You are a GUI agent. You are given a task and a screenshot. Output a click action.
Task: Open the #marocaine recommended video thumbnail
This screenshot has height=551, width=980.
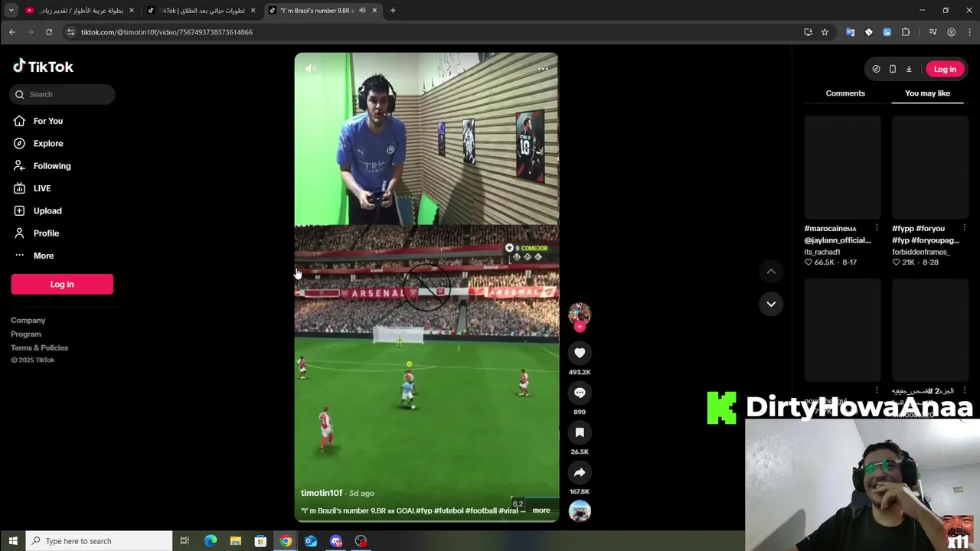[x=842, y=167]
